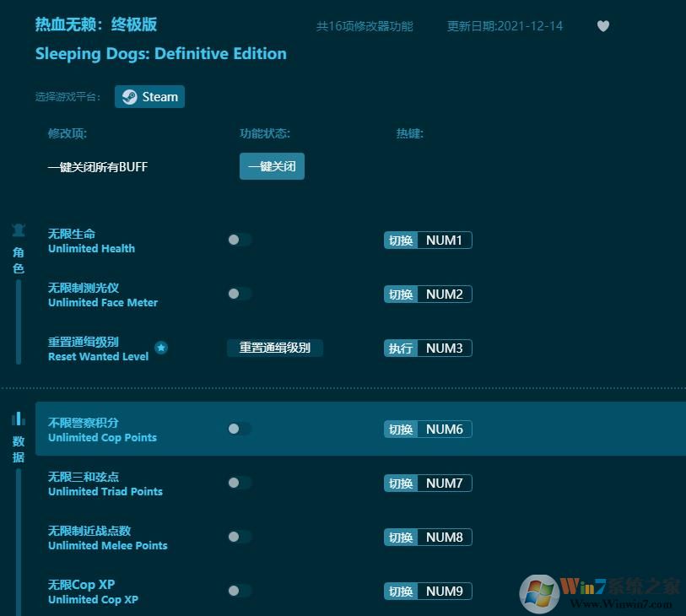The height and width of the screenshot is (616, 686).
Task: Click 切换 label for Unlimited Health hotkey
Action: pyautogui.click(x=401, y=240)
